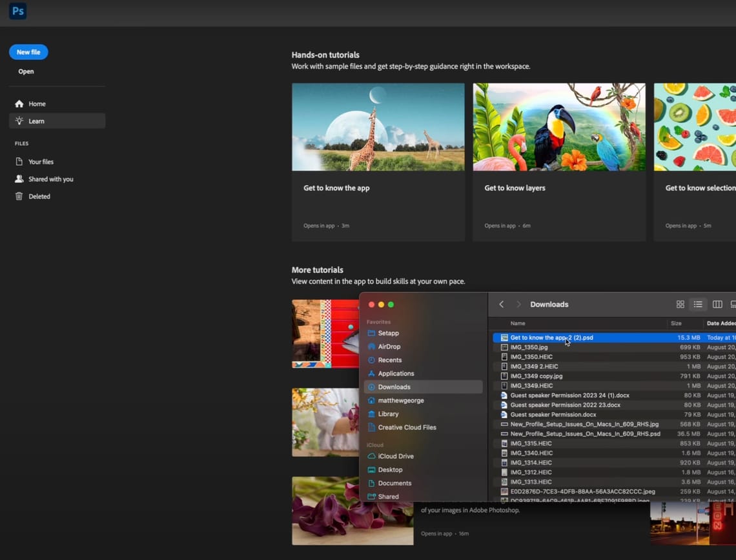The height and width of the screenshot is (560, 736).
Task: Go back using Finder's back chevron
Action: (x=502, y=305)
